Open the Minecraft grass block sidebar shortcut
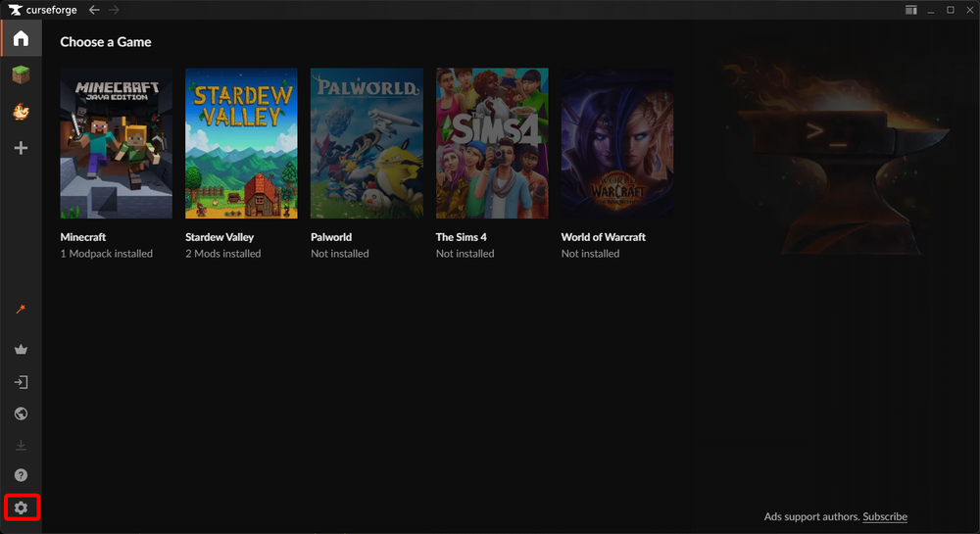 click(x=21, y=74)
